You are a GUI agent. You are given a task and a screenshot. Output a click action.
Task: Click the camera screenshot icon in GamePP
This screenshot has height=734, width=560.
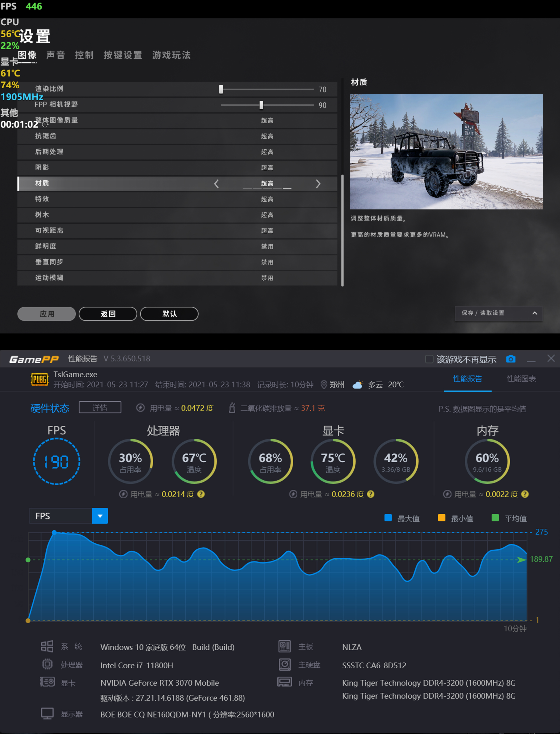510,359
